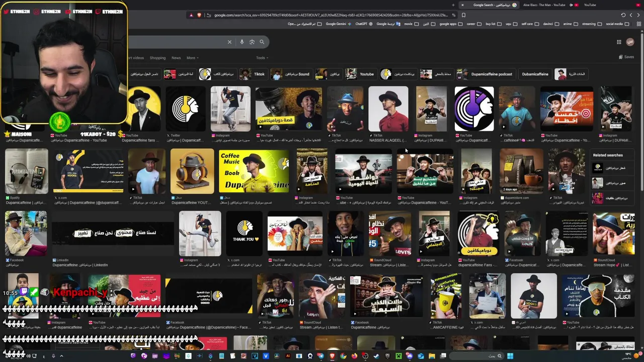Open the LinkedIn banner image result
This screenshot has width=644, height=362.
(113, 233)
